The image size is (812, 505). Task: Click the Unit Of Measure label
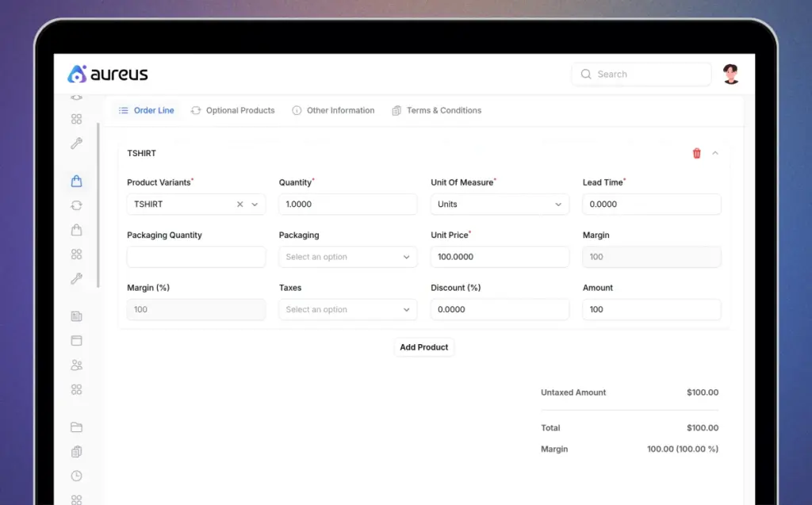[462, 182]
